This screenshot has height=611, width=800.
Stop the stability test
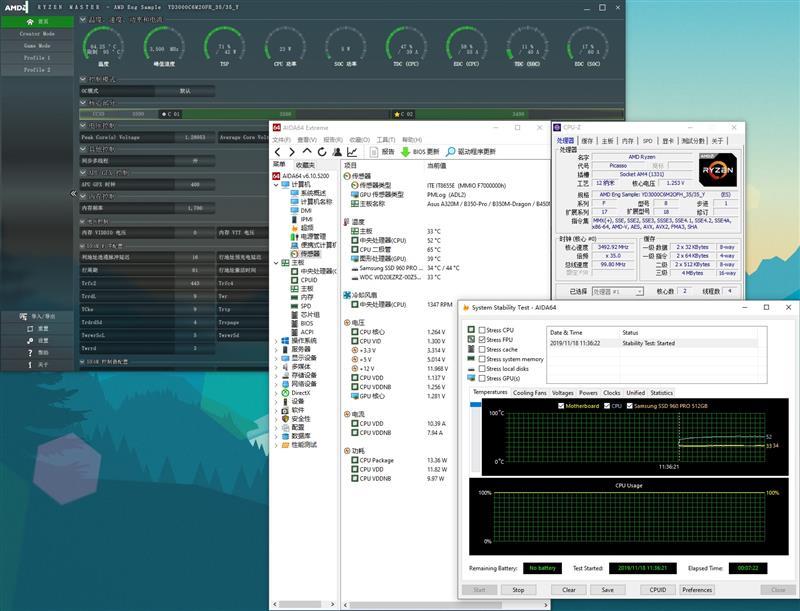tap(518, 590)
